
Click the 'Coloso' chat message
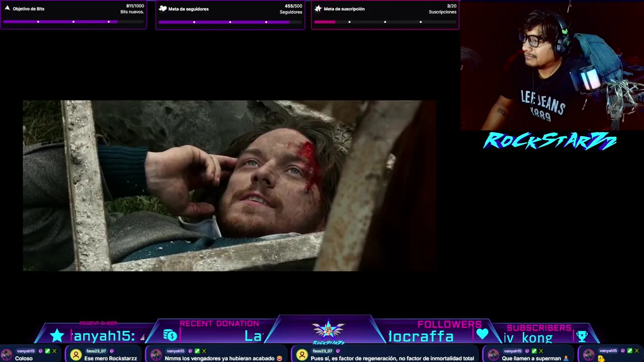click(24, 358)
